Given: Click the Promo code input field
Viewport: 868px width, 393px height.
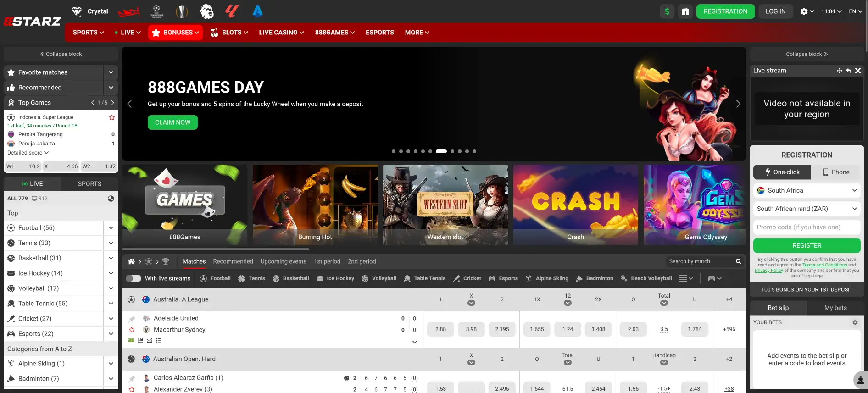Looking at the screenshot, I should point(807,227).
